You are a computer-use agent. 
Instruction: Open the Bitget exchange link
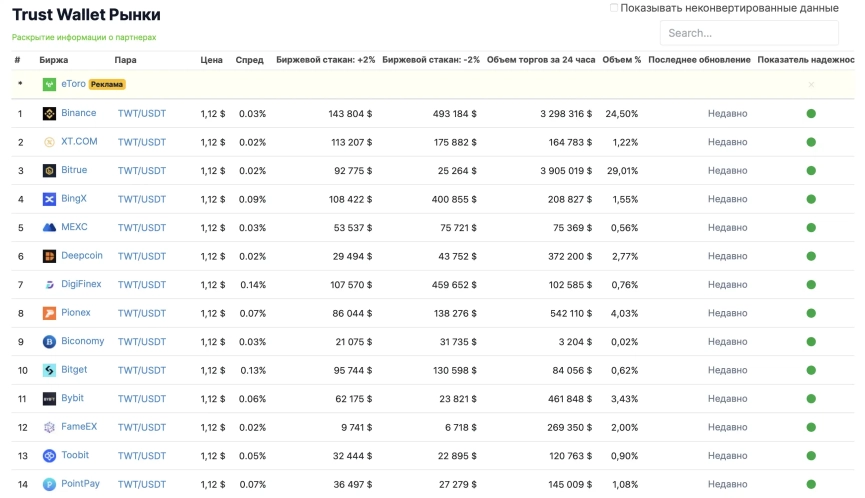click(x=74, y=370)
